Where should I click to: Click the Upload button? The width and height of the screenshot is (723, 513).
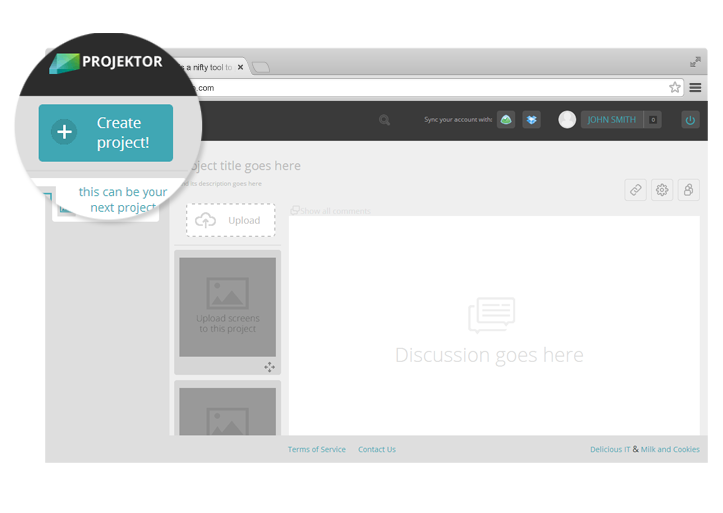(x=231, y=220)
